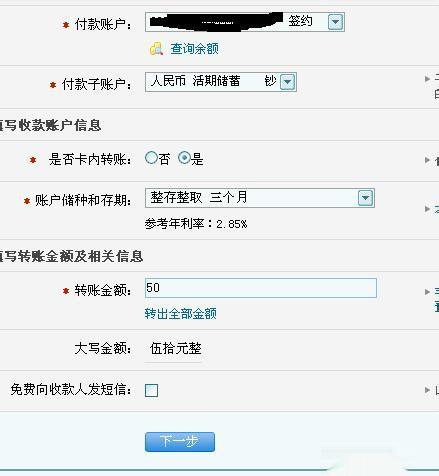Screen dimensions: 439x476
Task: Click help arrow beside 账户储种和存期 row
Action: (427, 209)
